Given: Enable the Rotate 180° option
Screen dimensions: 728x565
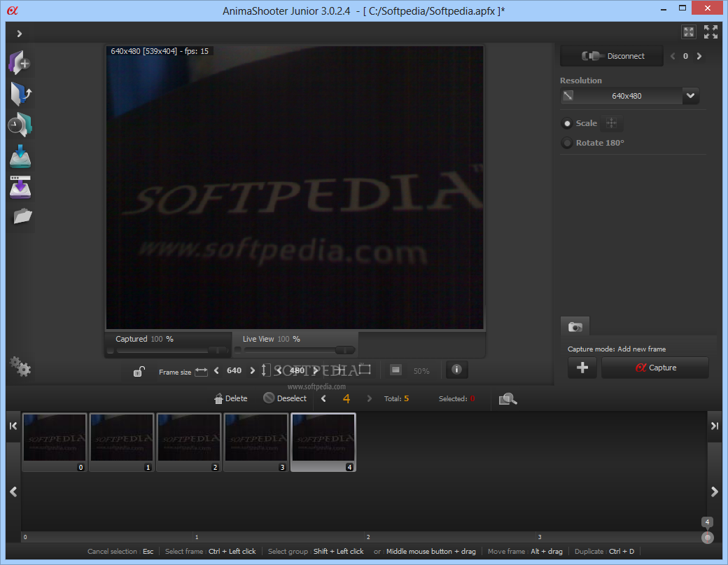Looking at the screenshot, I should coord(567,144).
